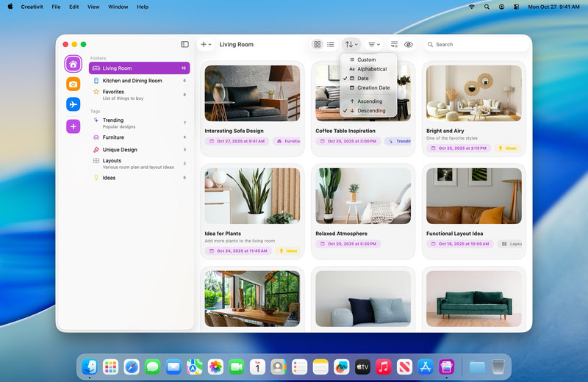Switch to grid view layout
Image resolution: width=588 pixels, height=382 pixels.
coord(318,45)
